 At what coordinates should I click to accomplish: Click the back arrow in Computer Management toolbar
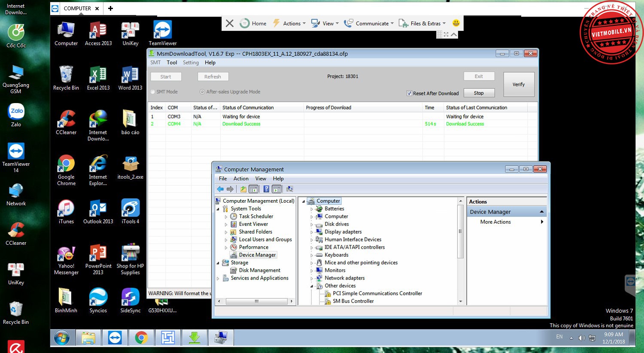point(220,189)
